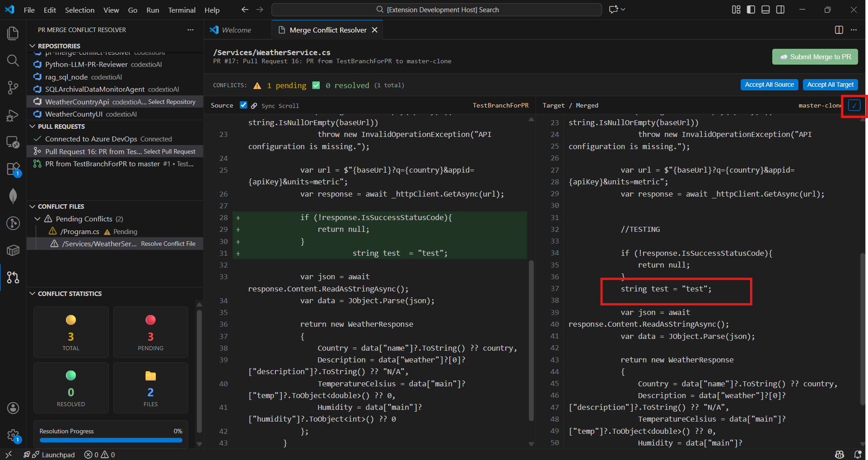Open Copilot status icon in status bar

(x=840, y=455)
